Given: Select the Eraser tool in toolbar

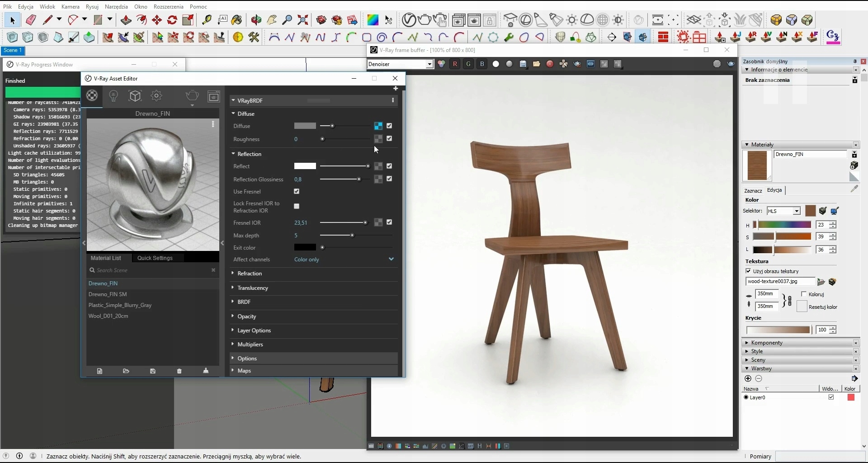Looking at the screenshot, I should (x=31, y=20).
